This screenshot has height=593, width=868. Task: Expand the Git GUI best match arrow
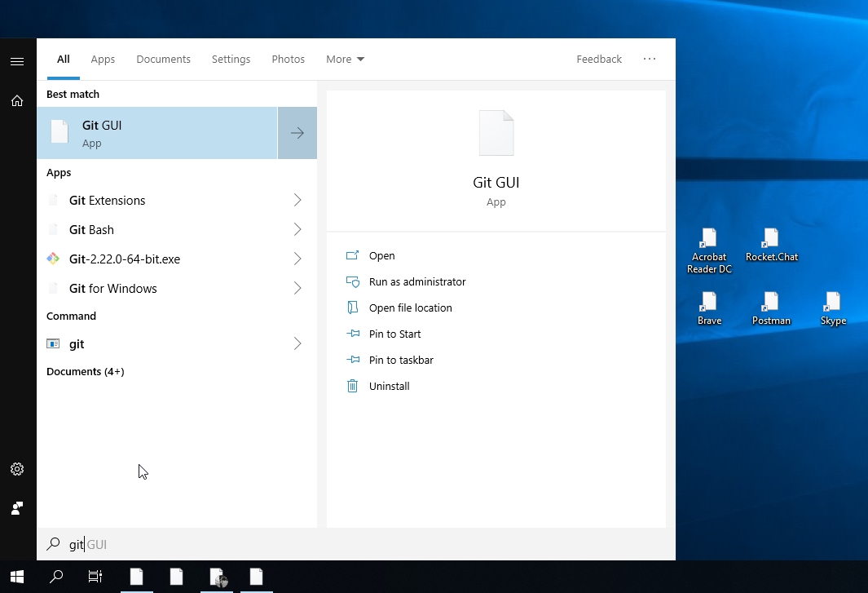point(297,133)
